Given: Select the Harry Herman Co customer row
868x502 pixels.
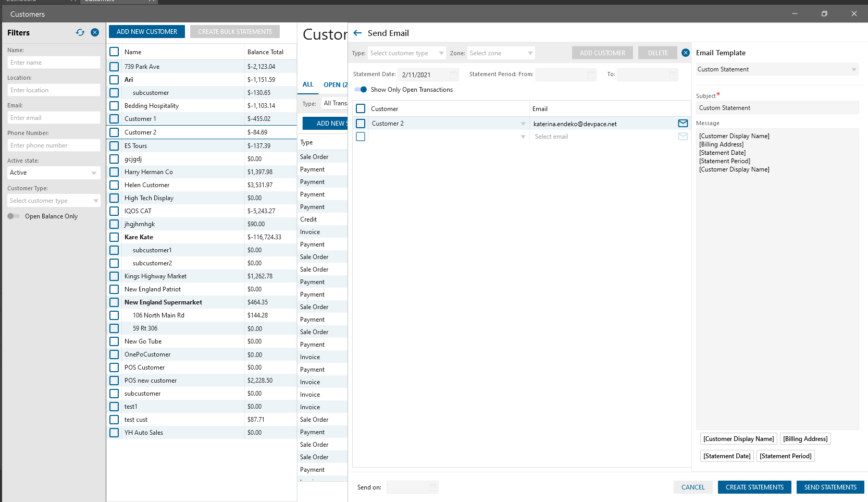Looking at the screenshot, I should click(202, 172).
